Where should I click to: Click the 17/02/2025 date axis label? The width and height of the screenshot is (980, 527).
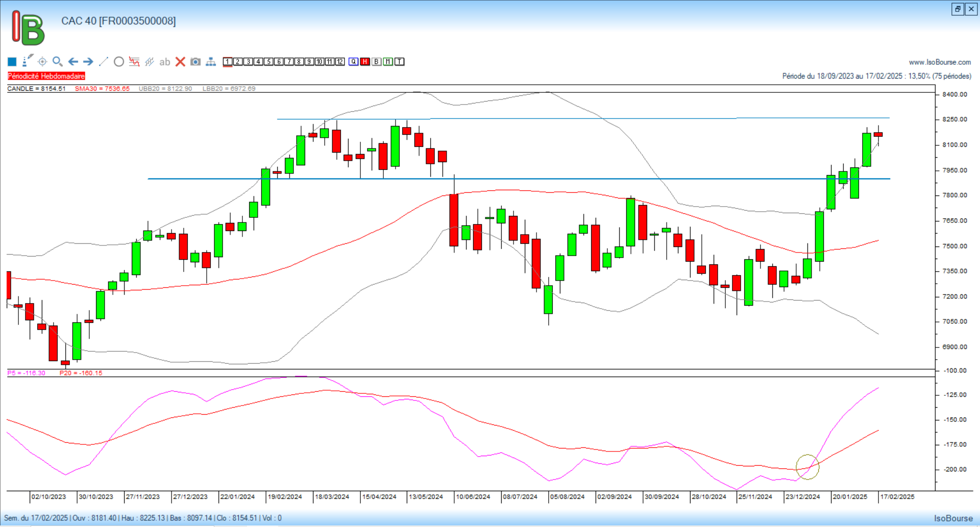pyautogui.click(x=897, y=496)
